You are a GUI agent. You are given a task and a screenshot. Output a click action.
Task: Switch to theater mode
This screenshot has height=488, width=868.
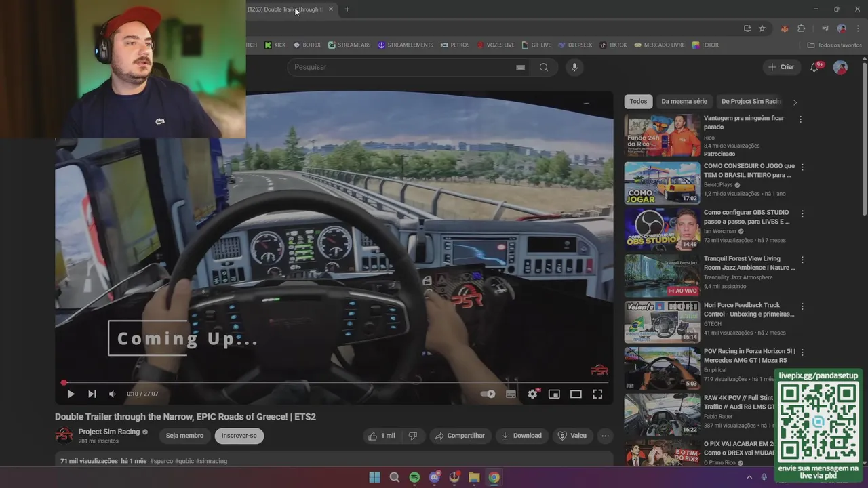(576, 394)
